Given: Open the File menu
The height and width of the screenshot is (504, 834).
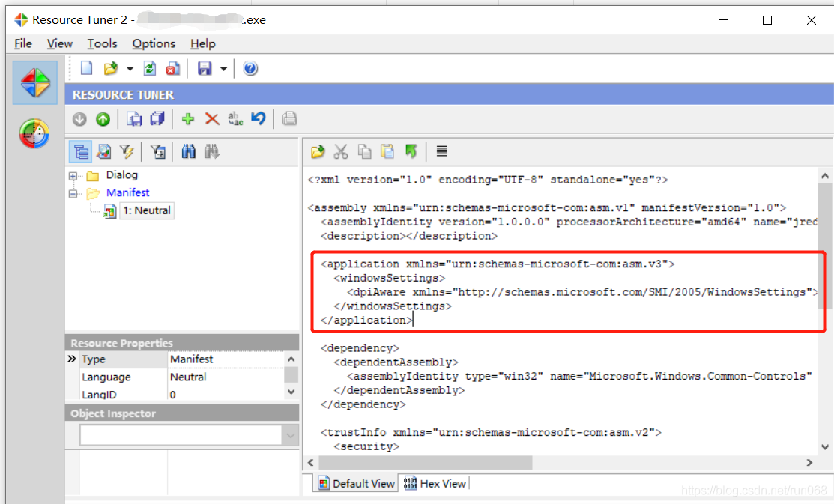Looking at the screenshot, I should pos(23,43).
